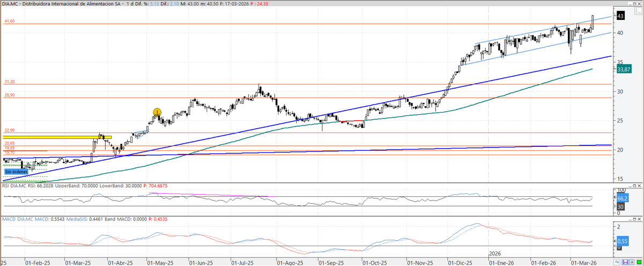Click the 'F: 17-03-2026' date in header
The height and width of the screenshot is (266, 644).
click(x=234, y=4)
